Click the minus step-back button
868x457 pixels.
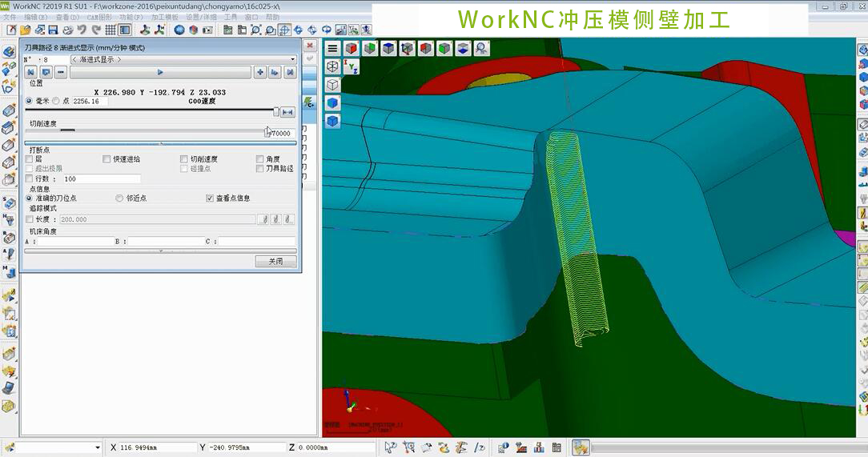(x=61, y=72)
